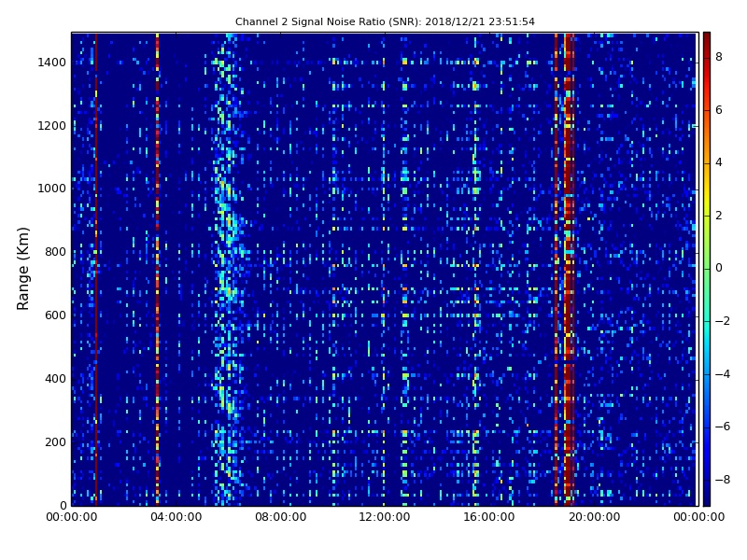The width and height of the screenshot is (747, 560).
Task: Click the wide dark red band near 19:00
Action: point(569,269)
